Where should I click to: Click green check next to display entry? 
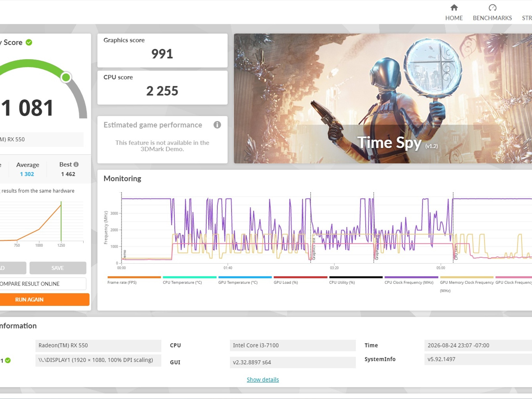(8, 360)
